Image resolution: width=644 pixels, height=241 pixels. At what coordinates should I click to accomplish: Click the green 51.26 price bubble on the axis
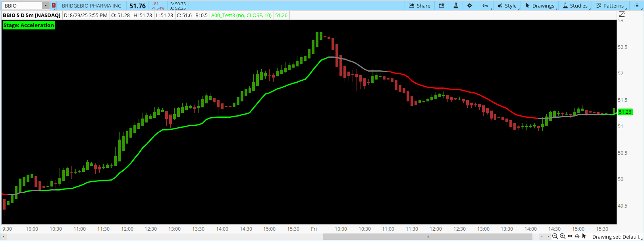point(625,112)
